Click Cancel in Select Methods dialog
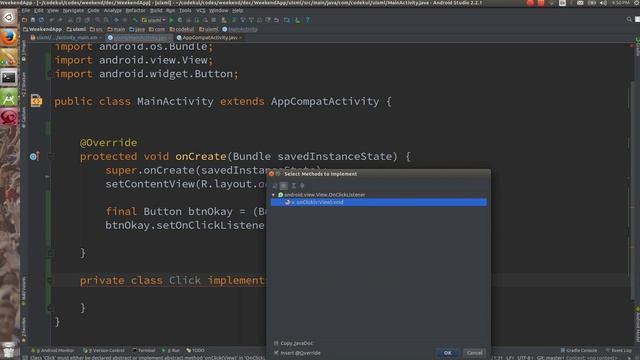 474,353
